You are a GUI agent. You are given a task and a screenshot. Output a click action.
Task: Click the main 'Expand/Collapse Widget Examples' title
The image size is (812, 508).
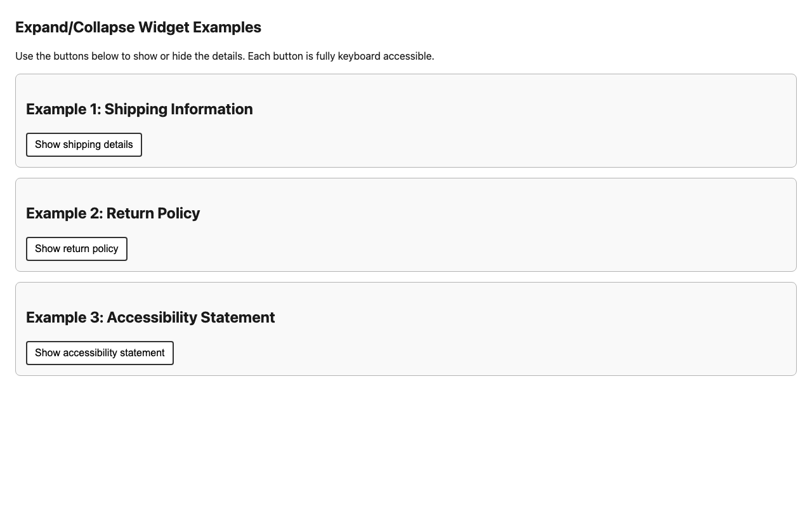click(139, 28)
